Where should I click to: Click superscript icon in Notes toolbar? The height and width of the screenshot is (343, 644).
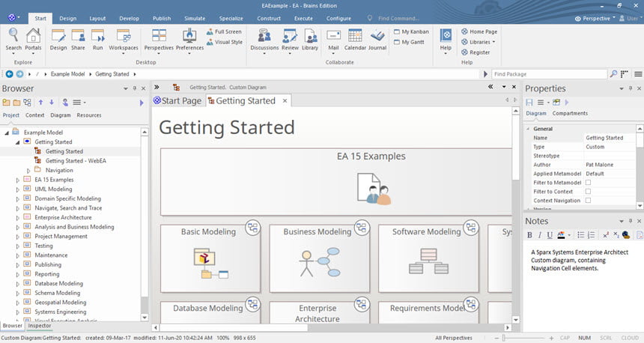606,235
